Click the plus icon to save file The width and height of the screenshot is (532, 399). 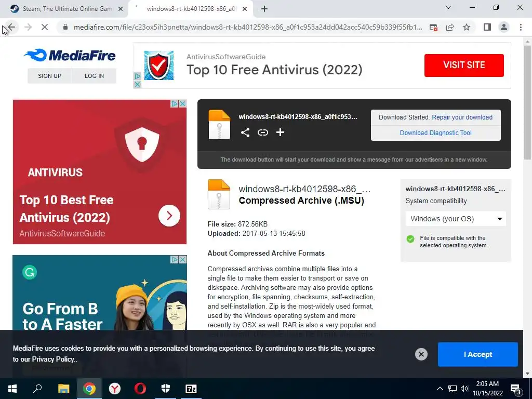pyautogui.click(x=280, y=132)
